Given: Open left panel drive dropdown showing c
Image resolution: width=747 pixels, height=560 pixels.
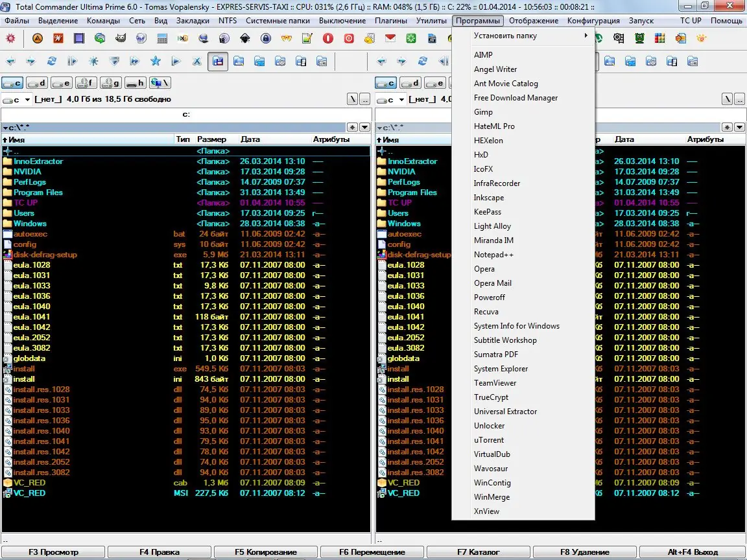Looking at the screenshot, I should coord(17,99).
